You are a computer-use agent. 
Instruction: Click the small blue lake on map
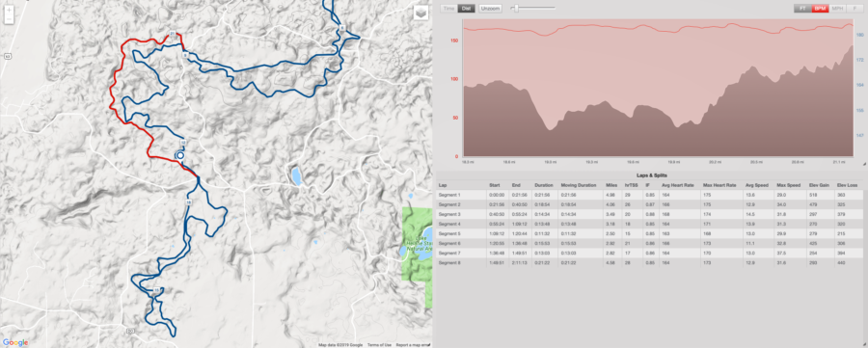[297, 177]
